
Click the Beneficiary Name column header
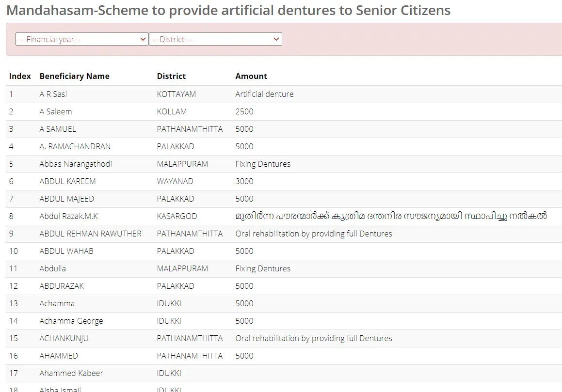coord(75,76)
